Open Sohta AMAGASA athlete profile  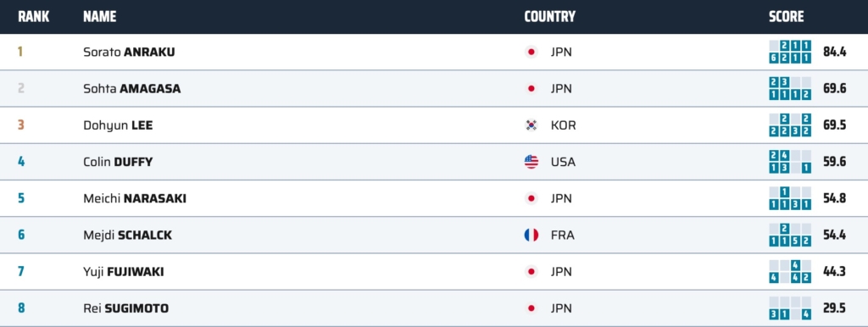point(131,89)
